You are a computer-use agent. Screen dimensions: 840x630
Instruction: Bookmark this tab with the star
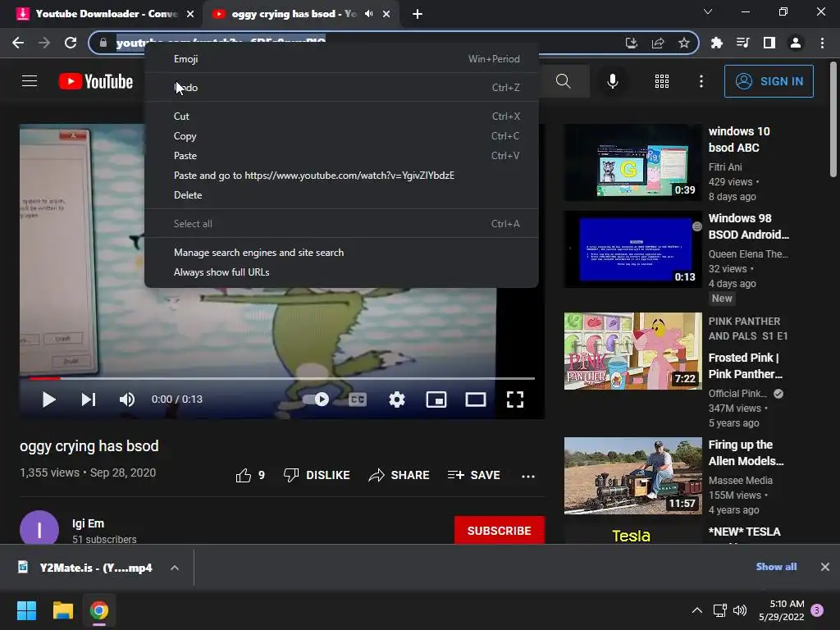point(684,43)
